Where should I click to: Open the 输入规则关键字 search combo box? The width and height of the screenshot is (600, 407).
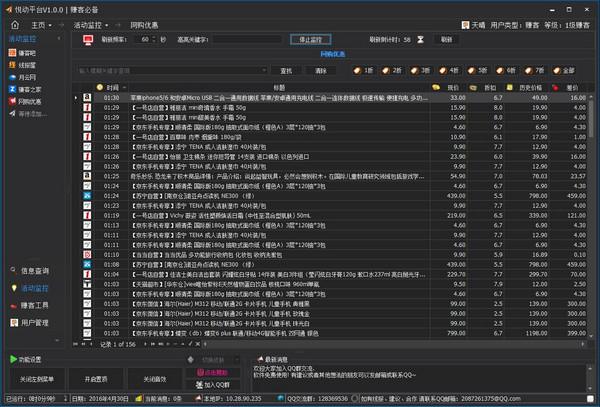[x=170, y=71]
